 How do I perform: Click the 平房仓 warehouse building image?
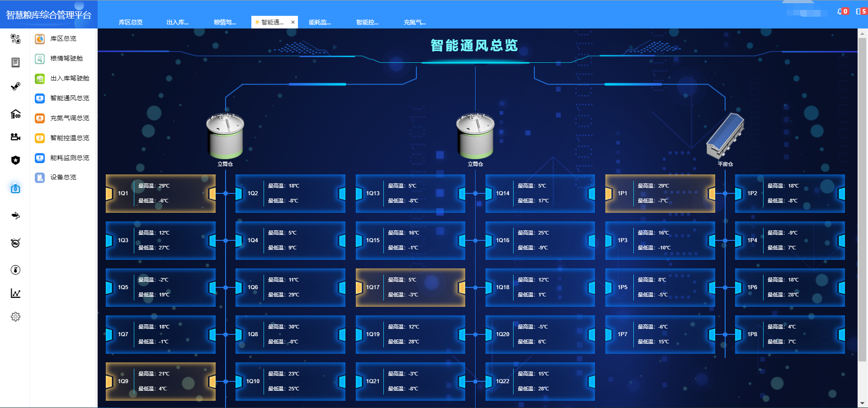725,136
